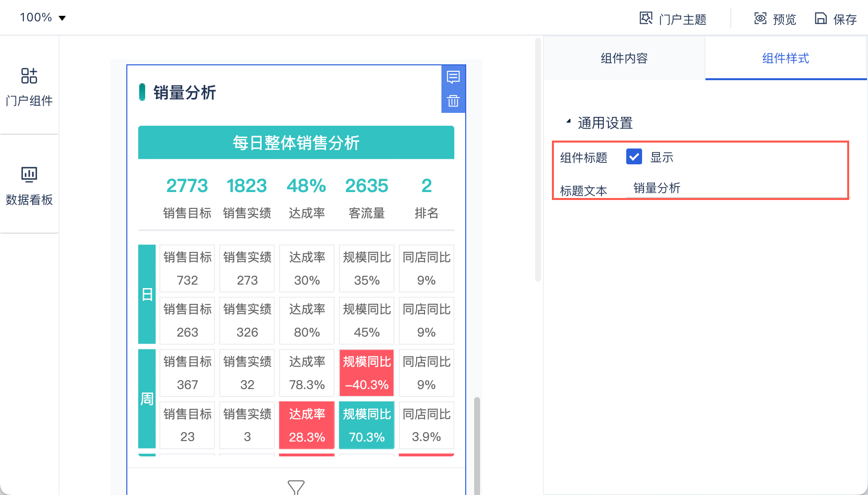The height and width of the screenshot is (495, 868).
Task: Click the portal theme icon
Action: click(x=646, y=18)
